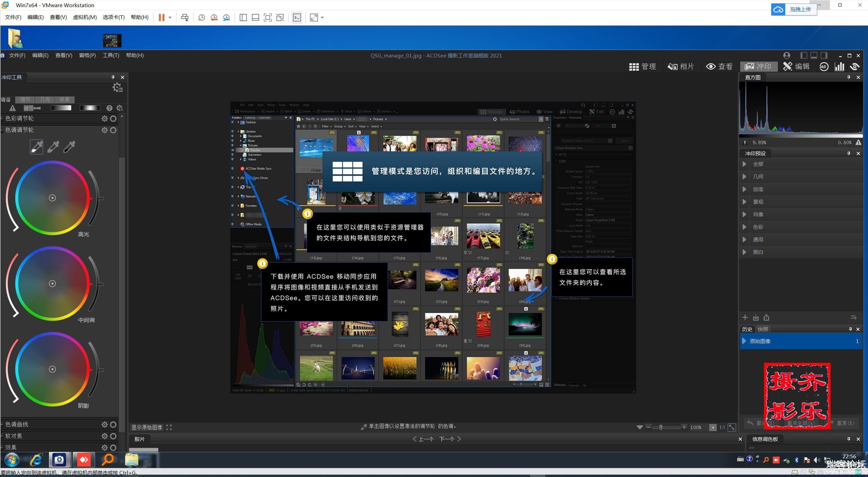
Task: Toggle the 色调调节轮 enable circle
Action: pyautogui.click(x=114, y=130)
